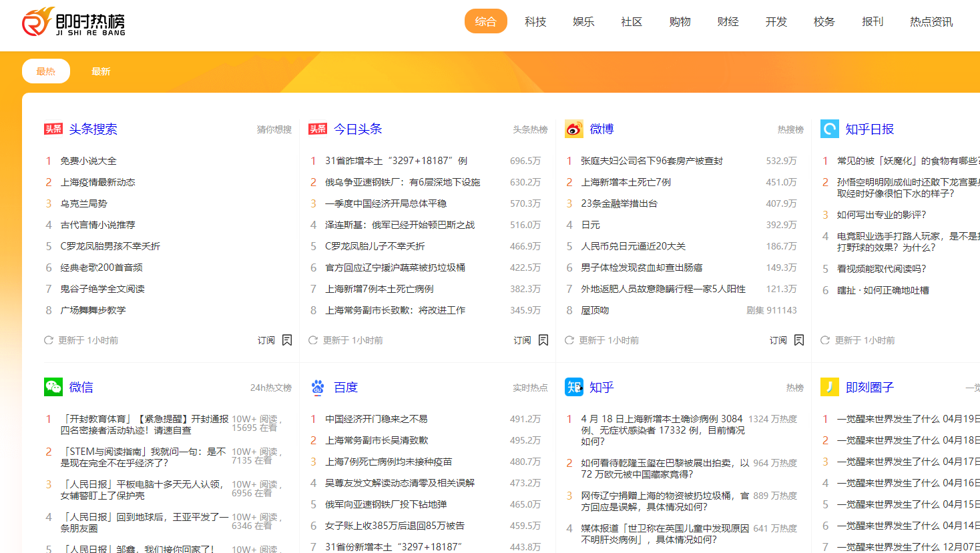Subscribe to 微博 with 订阅
The width and height of the screenshot is (980, 553).
click(x=778, y=340)
